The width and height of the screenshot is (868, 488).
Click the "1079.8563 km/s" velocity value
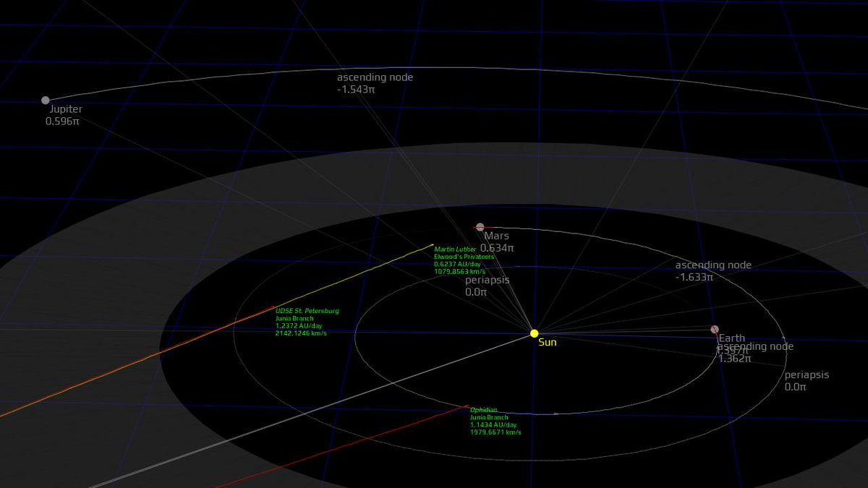click(459, 272)
